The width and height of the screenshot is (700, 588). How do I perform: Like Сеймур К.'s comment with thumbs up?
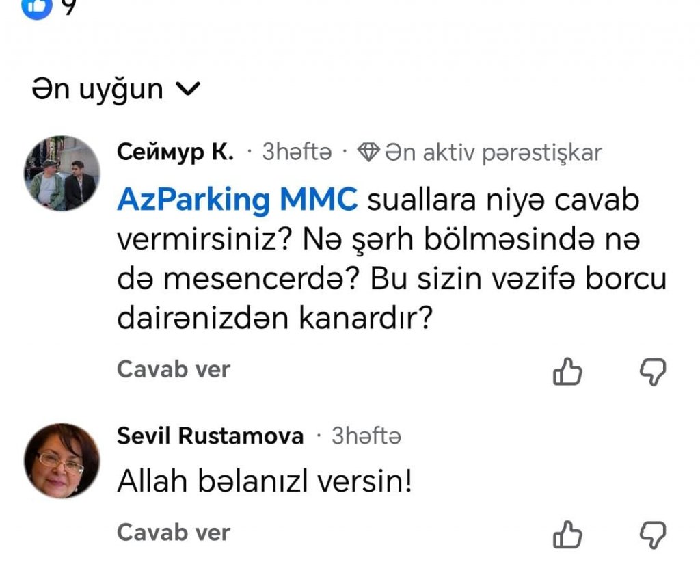(x=567, y=372)
